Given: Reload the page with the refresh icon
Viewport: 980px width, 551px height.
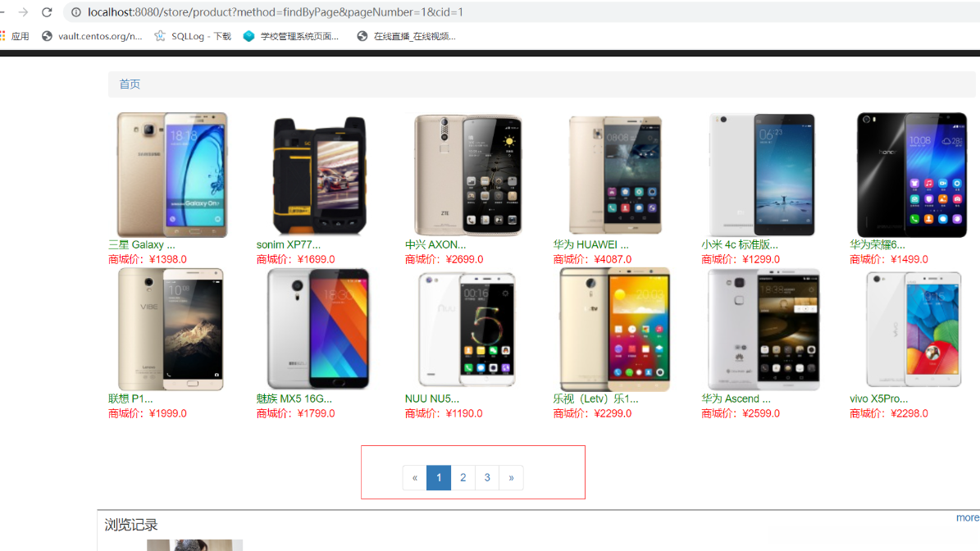Looking at the screenshot, I should coord(47,11).
